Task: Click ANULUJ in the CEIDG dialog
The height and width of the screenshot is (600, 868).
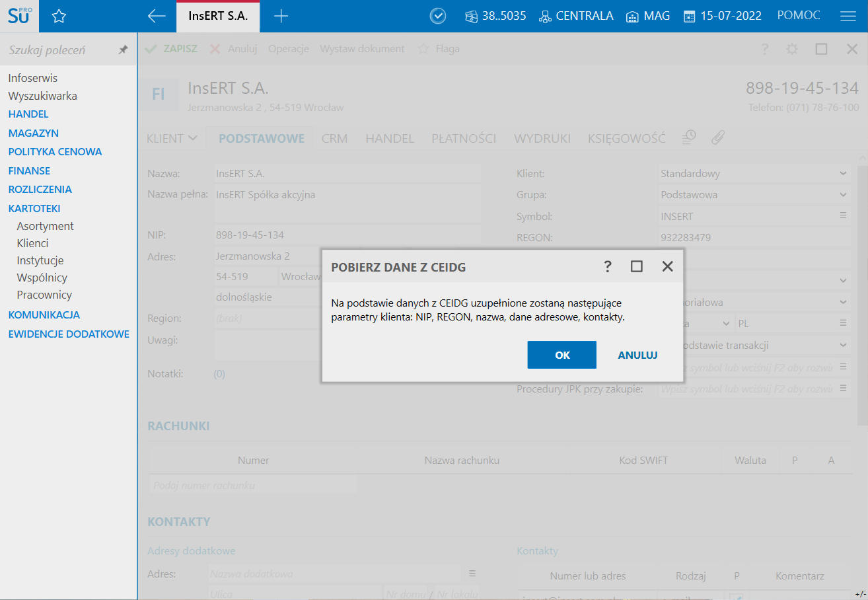Action: pyautogui.click(x=637, y=355)
